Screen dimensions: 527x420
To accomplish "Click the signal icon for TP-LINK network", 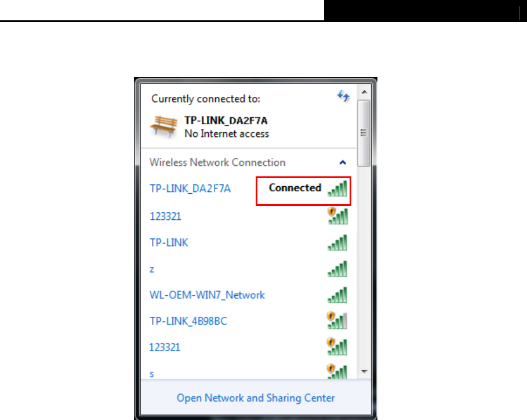I will 337,243.
